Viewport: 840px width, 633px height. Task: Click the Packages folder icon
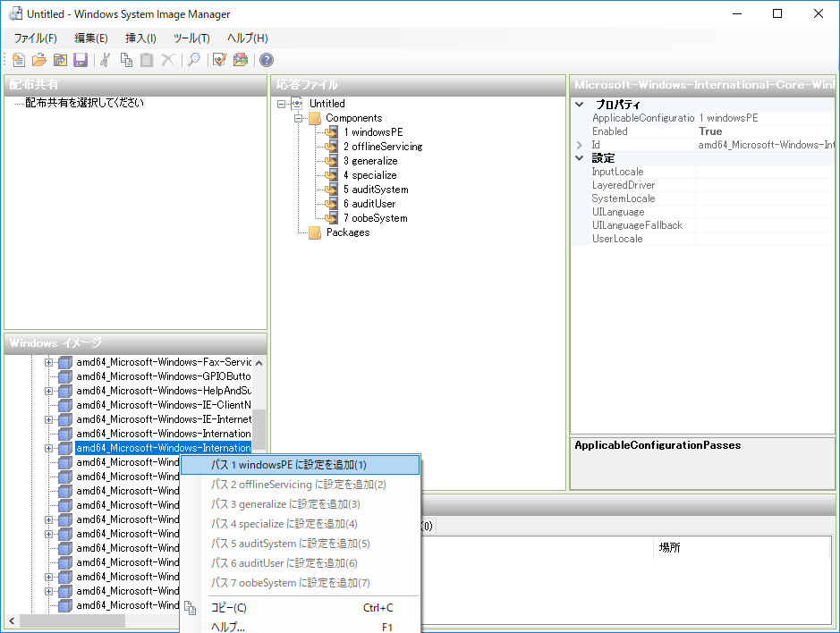coord(315,232)
